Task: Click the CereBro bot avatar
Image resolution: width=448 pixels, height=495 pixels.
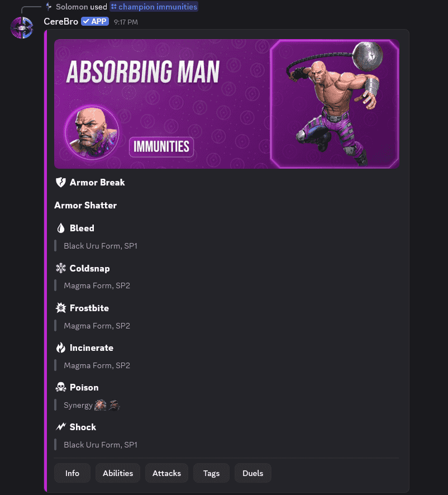Action: pyautogui.click(x=22, y=28)
